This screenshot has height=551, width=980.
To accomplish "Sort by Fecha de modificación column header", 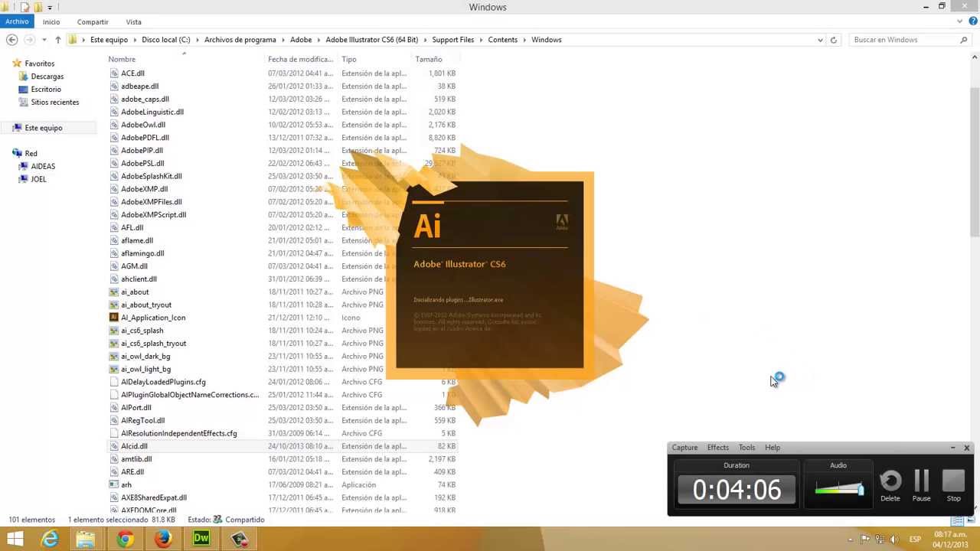I will 300,59.
